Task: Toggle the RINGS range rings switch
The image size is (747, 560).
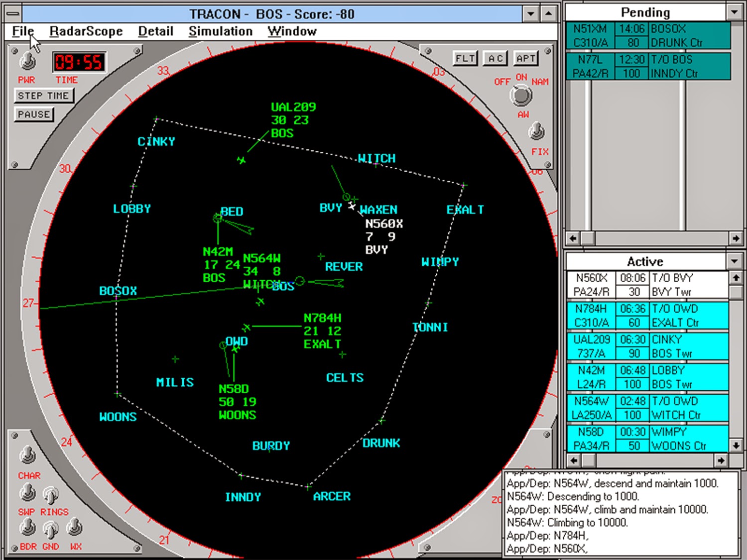Action: 50,495
